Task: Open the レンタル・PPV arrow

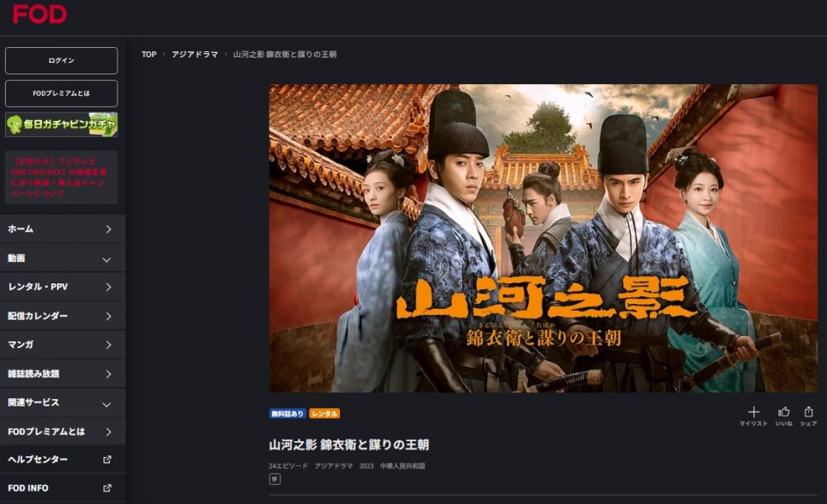Action: click(108, 288)
